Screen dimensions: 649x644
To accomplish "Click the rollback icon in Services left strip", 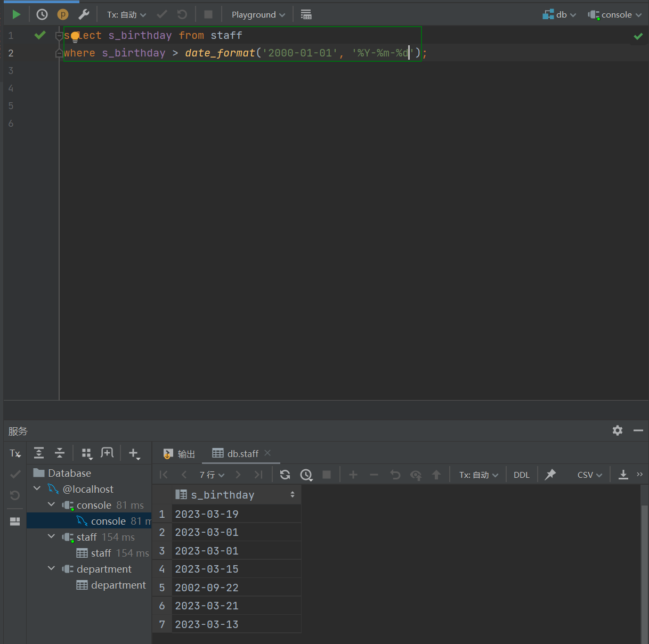I will coord(15,495).
